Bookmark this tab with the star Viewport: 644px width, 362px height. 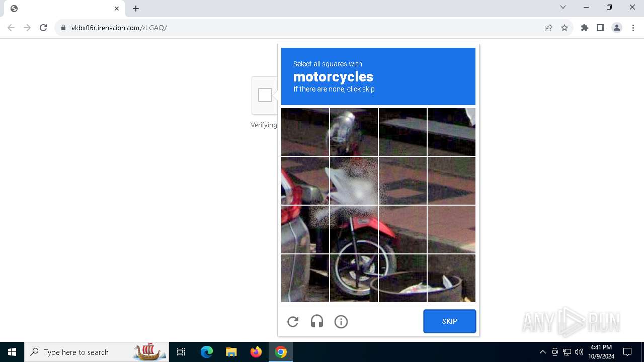point(565,28)
